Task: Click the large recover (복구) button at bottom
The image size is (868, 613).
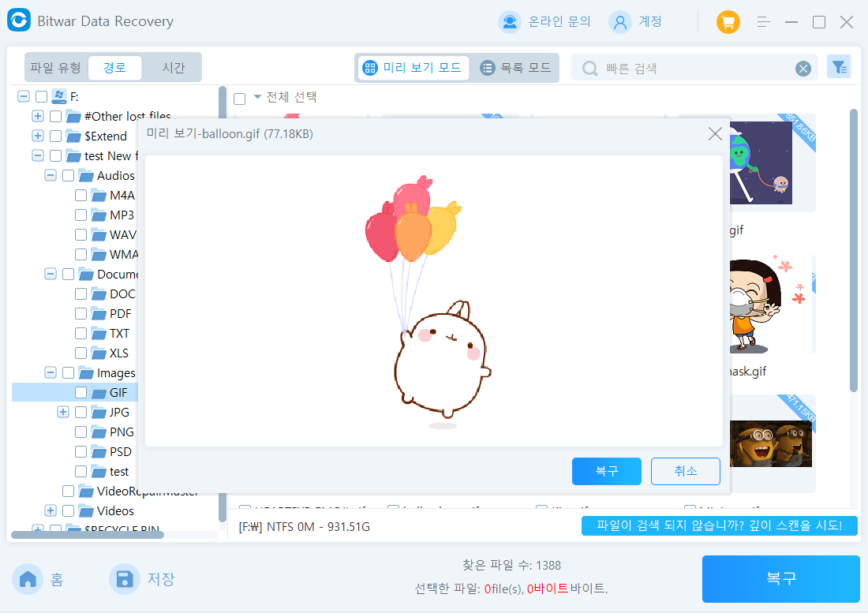Action: tap(781, 579)
